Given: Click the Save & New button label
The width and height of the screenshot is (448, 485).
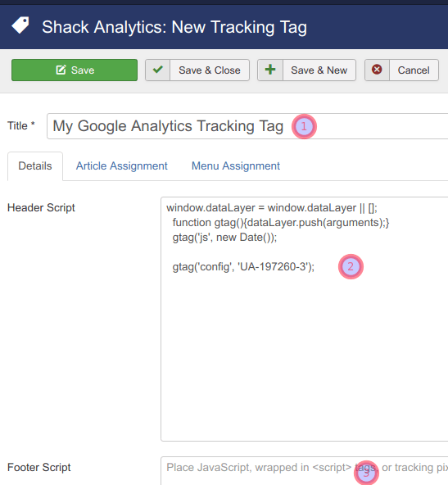Looking at the screenshot, I should point(319,70).
